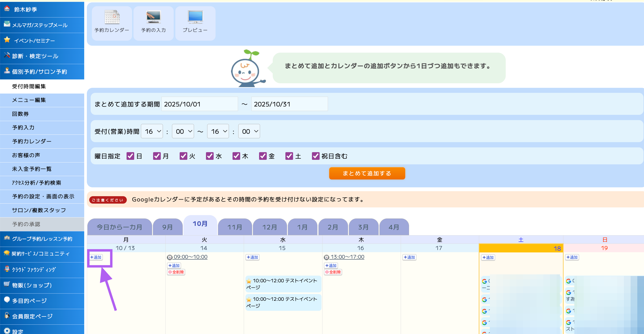
Task: Open メニュー編集 in the sidebar
Action: (x=29, y=100)
